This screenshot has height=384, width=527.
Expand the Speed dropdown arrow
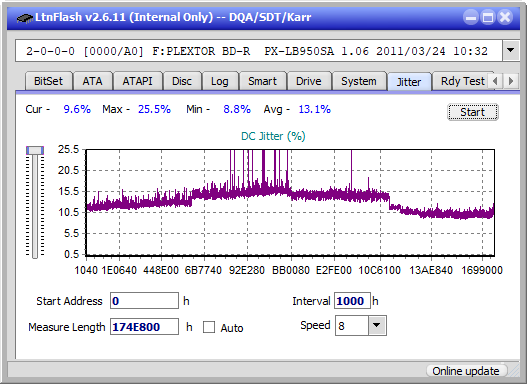tap(377, 325)
